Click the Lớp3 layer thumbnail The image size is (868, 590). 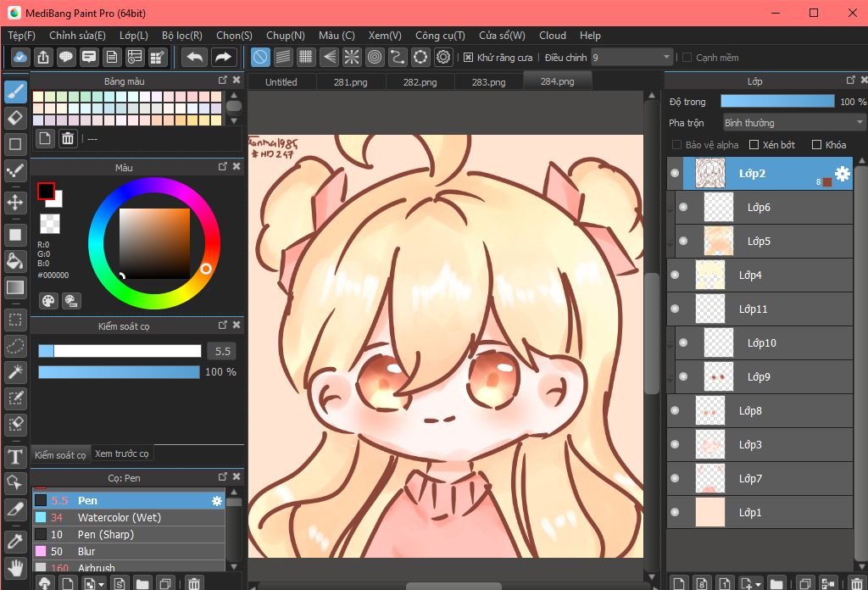(x=709, y=444)
